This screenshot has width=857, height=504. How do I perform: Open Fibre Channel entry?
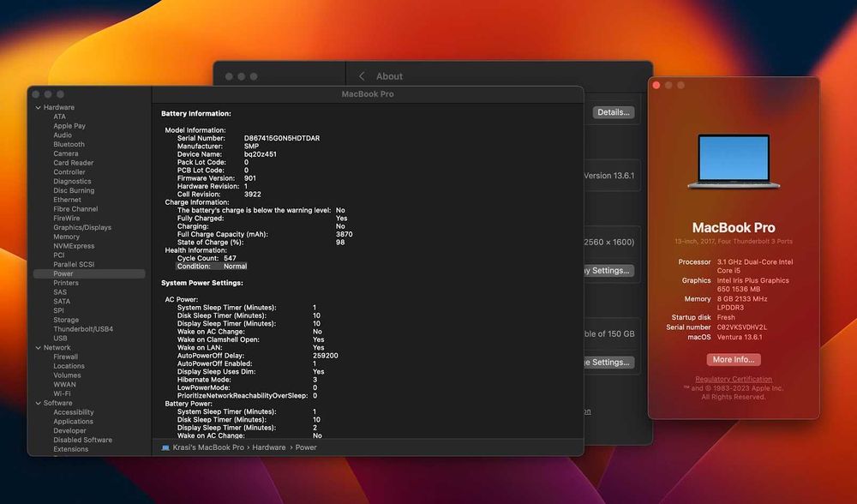click(x=75, y=209)
